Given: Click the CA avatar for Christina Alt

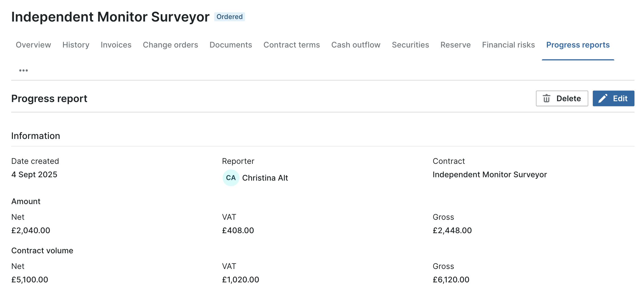Looking at the screenshot, I should click(x=231, y=178).
